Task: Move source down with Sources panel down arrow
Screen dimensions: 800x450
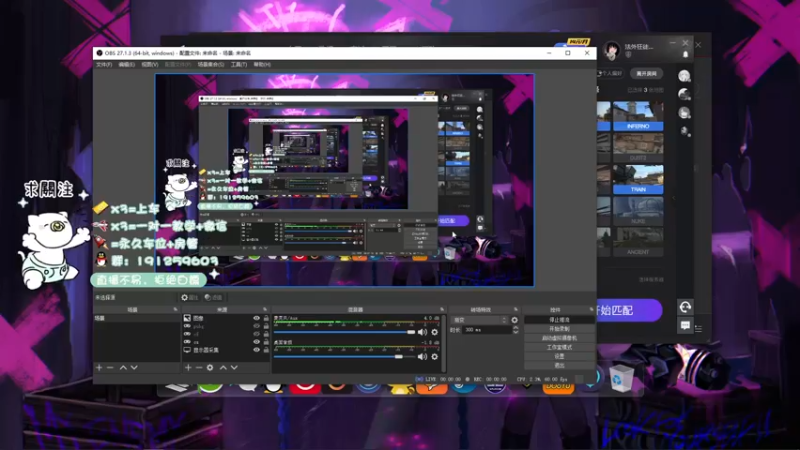Action: tap(234, 367)
